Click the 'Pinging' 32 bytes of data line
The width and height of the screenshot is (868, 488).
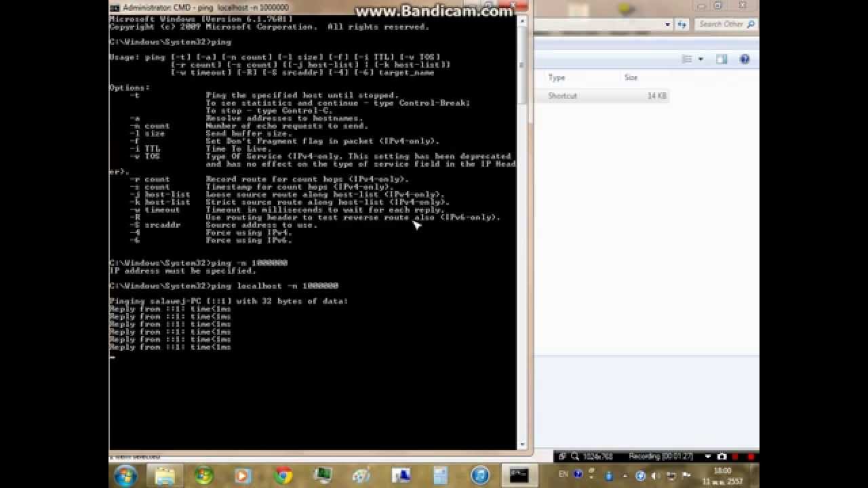pos(229,301)
